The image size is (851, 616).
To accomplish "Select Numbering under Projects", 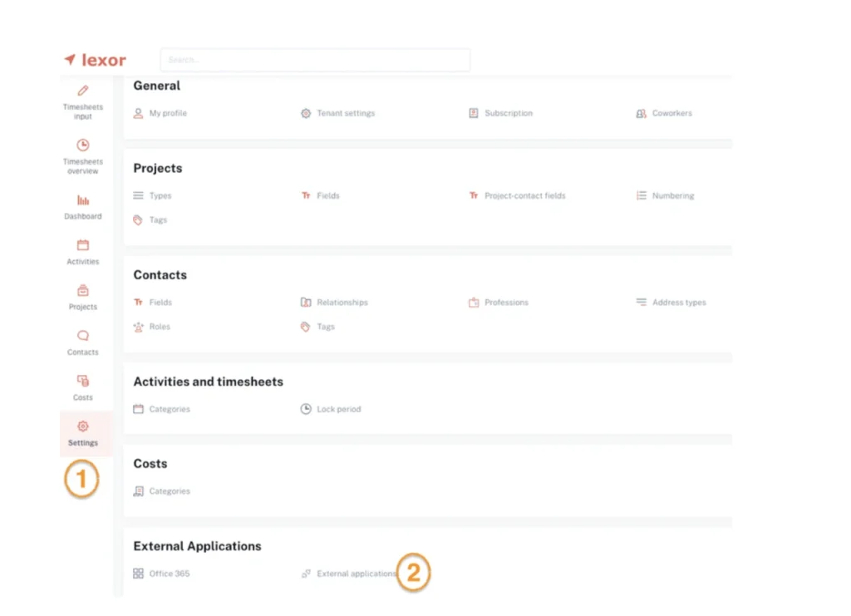I will pos(672,196).
